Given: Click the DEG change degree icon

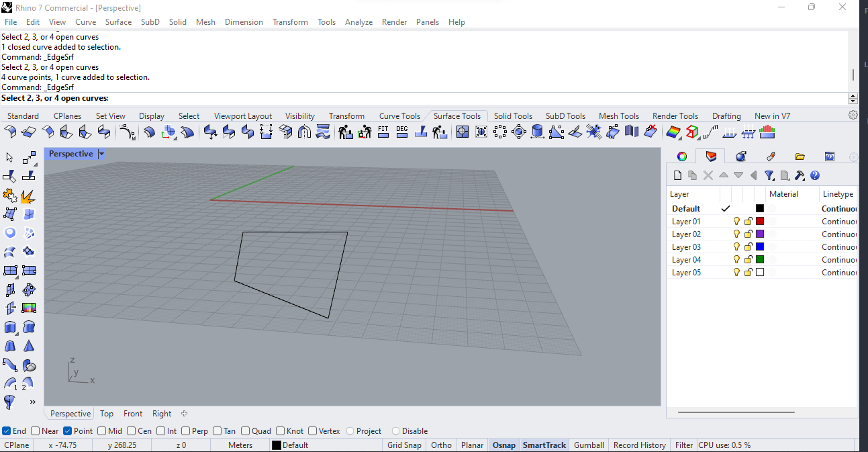Looking at the screenshot, I should click(x=402, y=131).
